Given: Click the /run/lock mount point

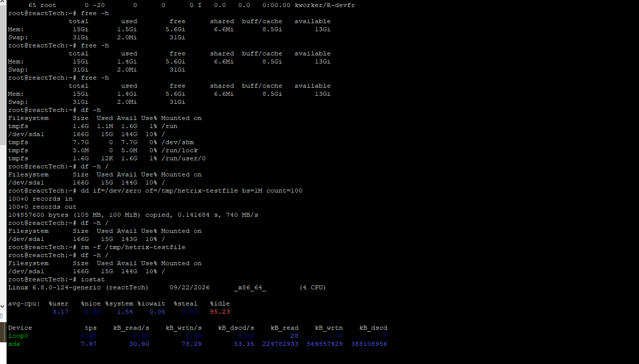Looking at the screenshot, I should click(180, 150).
